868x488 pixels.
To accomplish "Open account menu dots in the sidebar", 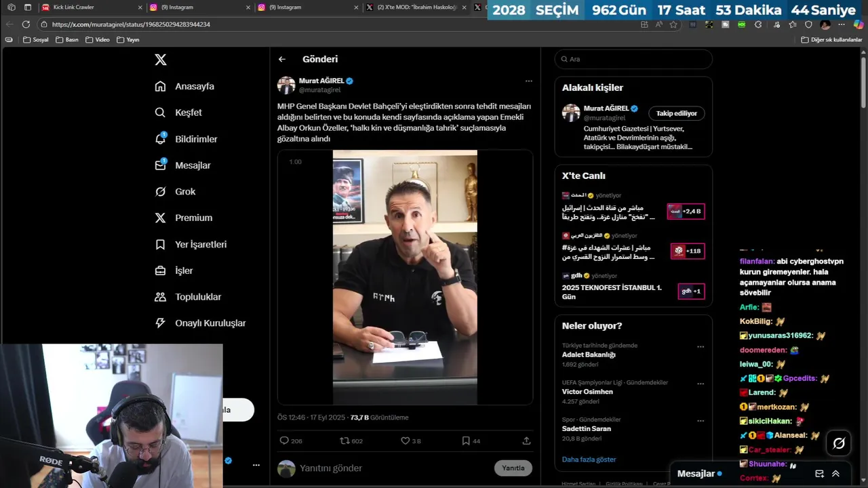I will coord(256,465).
